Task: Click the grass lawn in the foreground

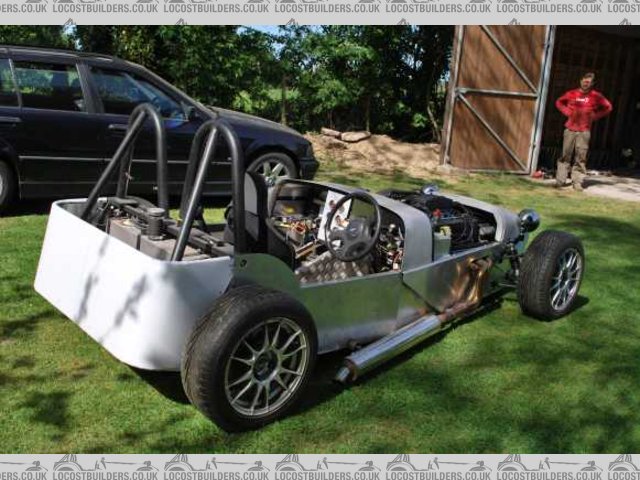Action: pyautogui.click(x=480, y=400)
